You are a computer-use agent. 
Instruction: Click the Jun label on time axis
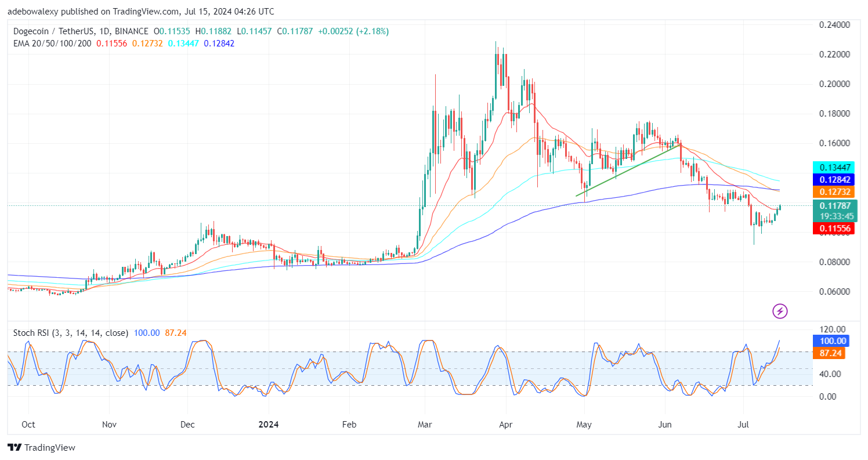pos(665,425)
